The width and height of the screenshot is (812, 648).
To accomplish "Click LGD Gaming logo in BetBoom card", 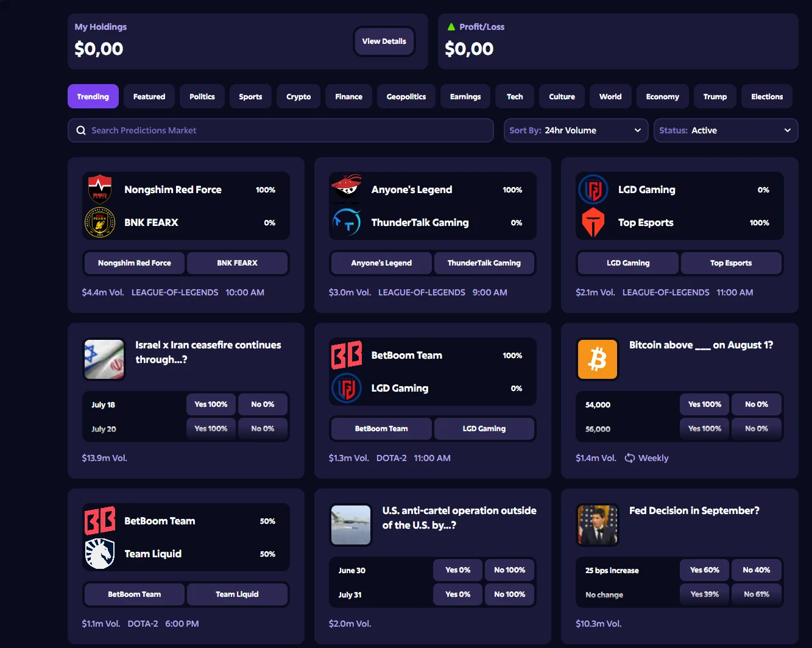I will pos(347,388).
